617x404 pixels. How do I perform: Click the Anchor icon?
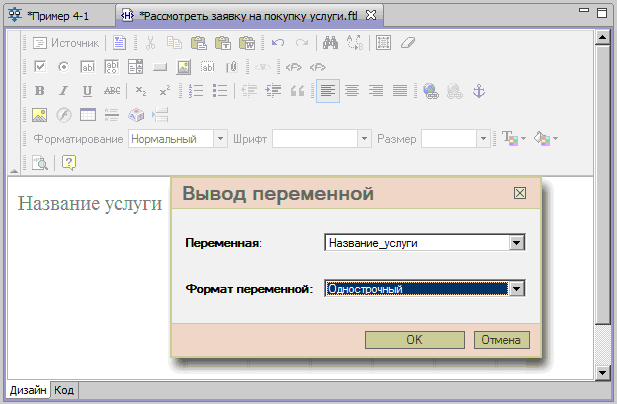(478, 91)
